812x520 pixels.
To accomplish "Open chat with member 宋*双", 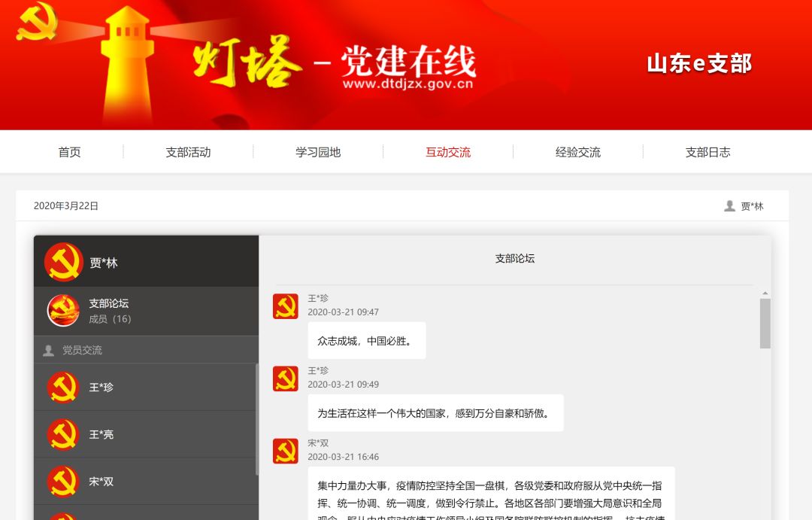I will (x=145, y=482).
